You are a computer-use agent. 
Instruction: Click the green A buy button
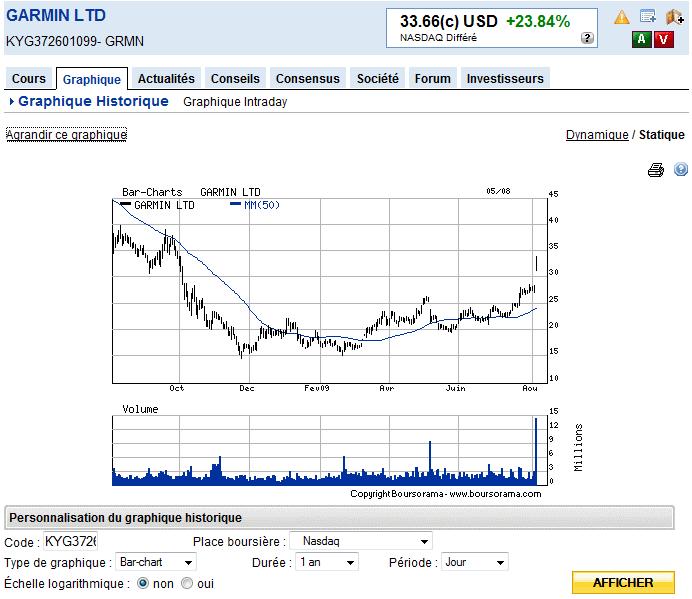[642, 39]
